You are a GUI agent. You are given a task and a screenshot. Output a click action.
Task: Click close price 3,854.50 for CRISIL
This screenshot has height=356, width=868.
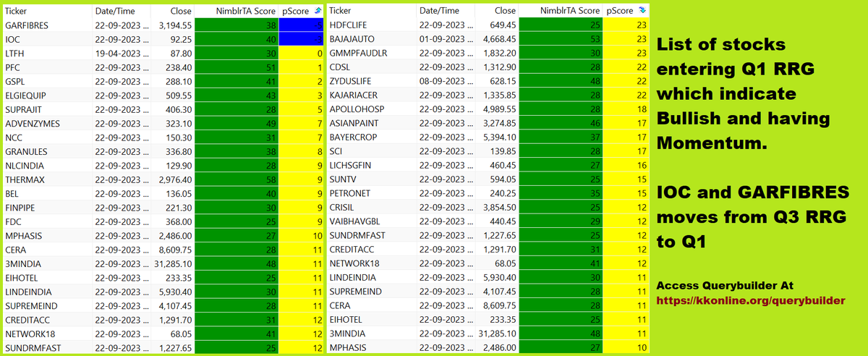pyautogui.click(x=501, y=208)
